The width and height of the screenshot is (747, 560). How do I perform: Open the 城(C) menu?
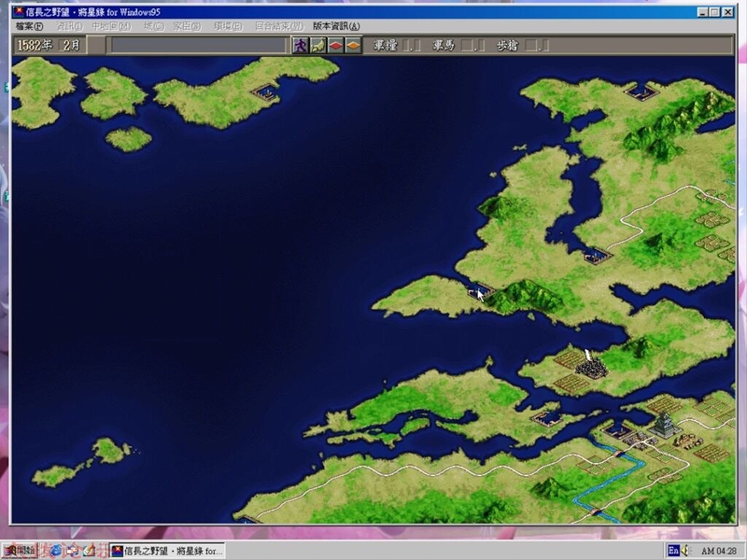[x=154, y=26]
